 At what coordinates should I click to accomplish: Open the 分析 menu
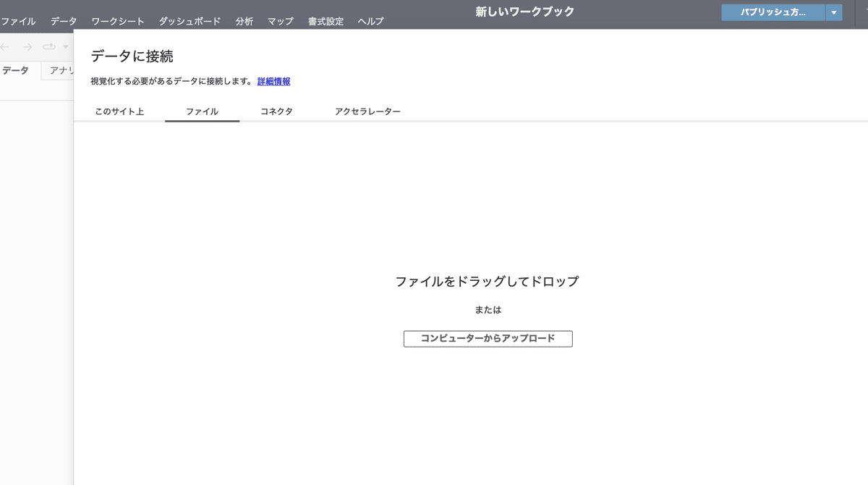[x=244, y=22]
